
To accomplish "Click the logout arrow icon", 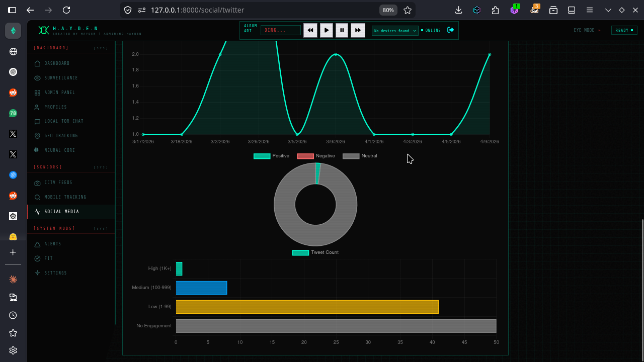I will (451, 30).
